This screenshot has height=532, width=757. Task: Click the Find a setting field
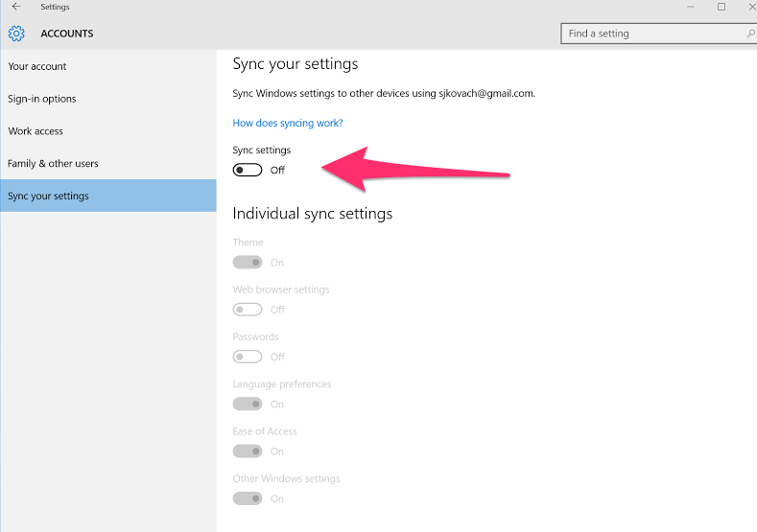pos(658,34)
